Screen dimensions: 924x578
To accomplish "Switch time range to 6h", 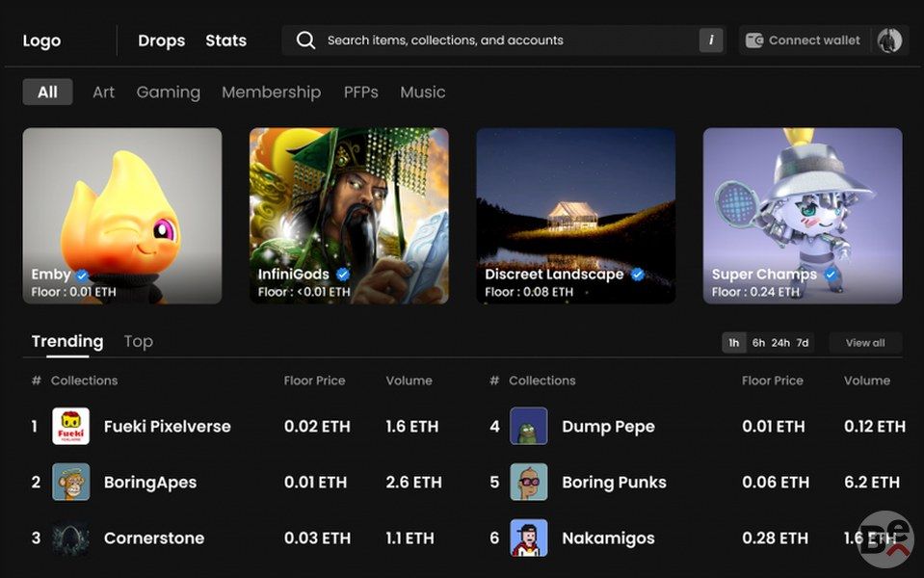I will 758,343.
